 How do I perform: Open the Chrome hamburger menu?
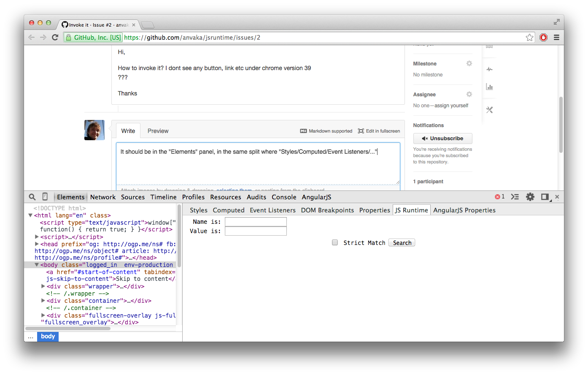(556, 38)
